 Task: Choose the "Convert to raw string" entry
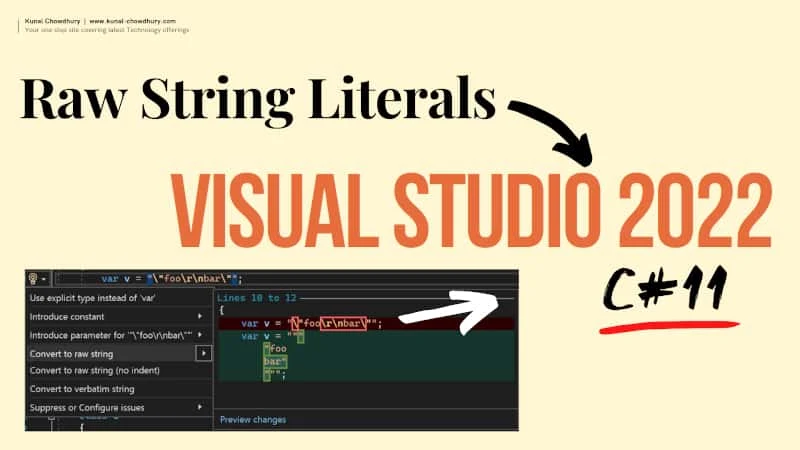(71, 354)
